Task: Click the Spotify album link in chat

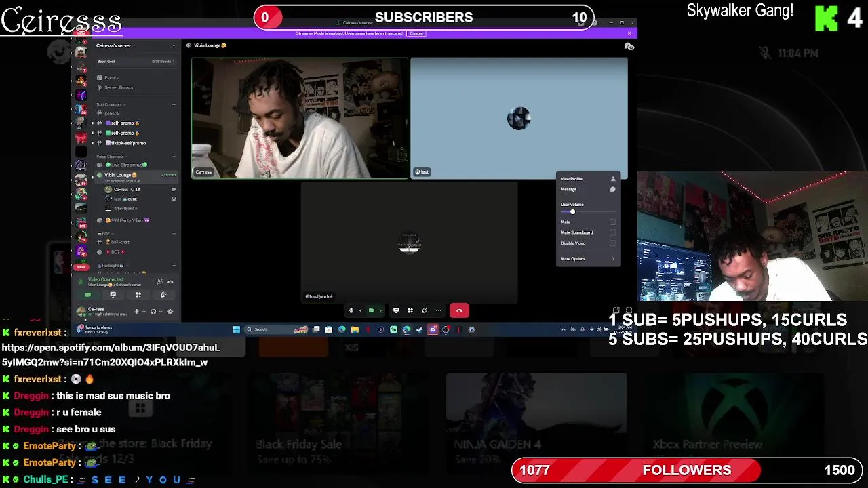Action: (x=111, y=354)
